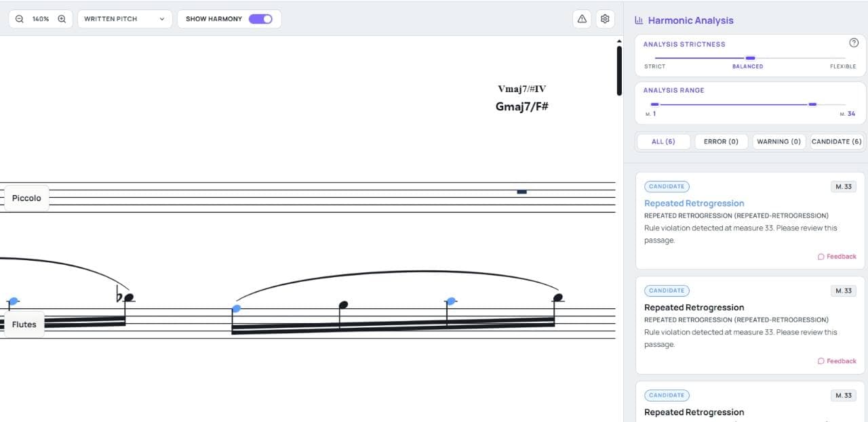Viewport: 868px width, 422px height.
Task: Click the CANDIDATE badge on second card
Action: [667, 291]
